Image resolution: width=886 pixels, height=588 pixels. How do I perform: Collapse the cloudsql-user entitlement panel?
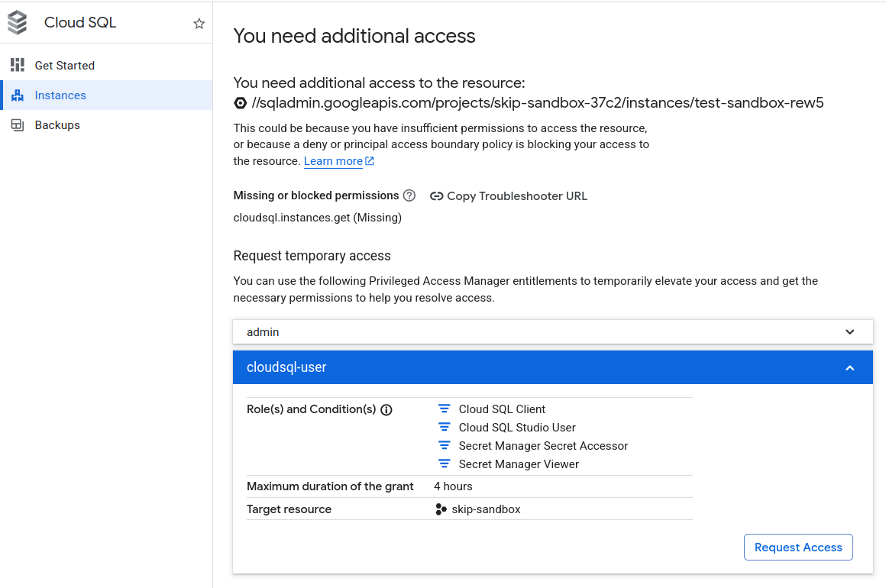850,368
